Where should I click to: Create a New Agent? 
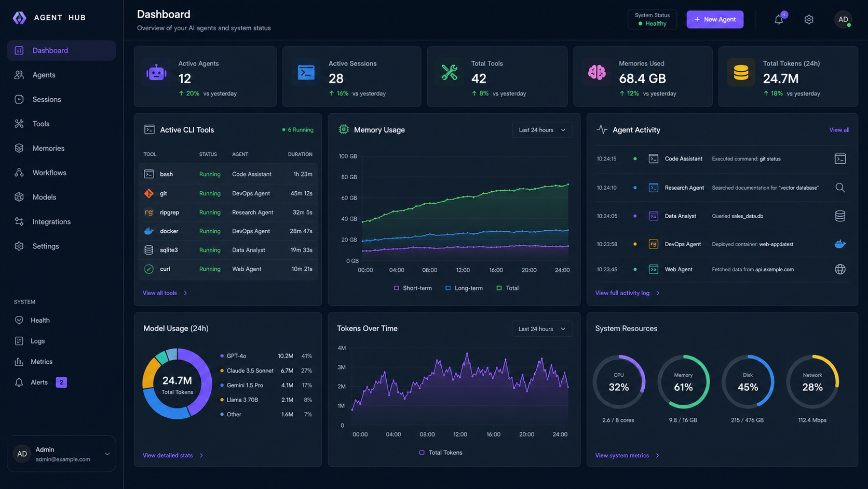coord(715,19)
